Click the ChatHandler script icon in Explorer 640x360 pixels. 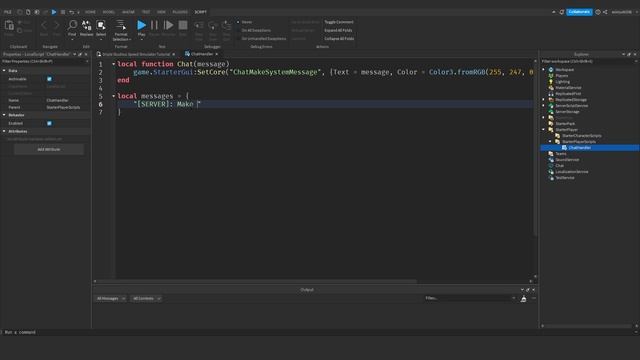tap(564, 148)
